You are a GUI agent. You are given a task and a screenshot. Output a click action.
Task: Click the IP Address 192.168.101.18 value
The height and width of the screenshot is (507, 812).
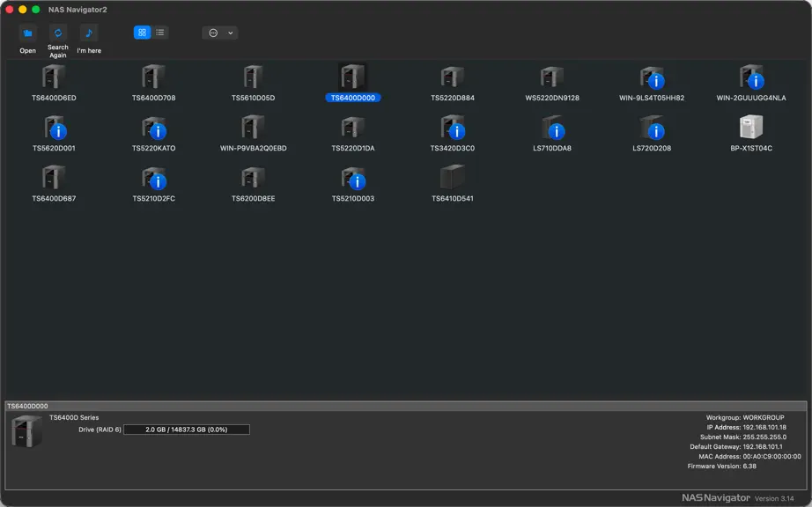coord(764,427)
